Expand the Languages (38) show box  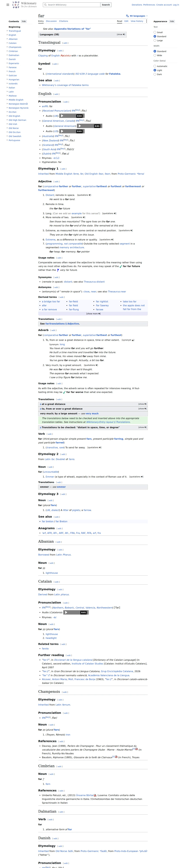tap(121, 34)
